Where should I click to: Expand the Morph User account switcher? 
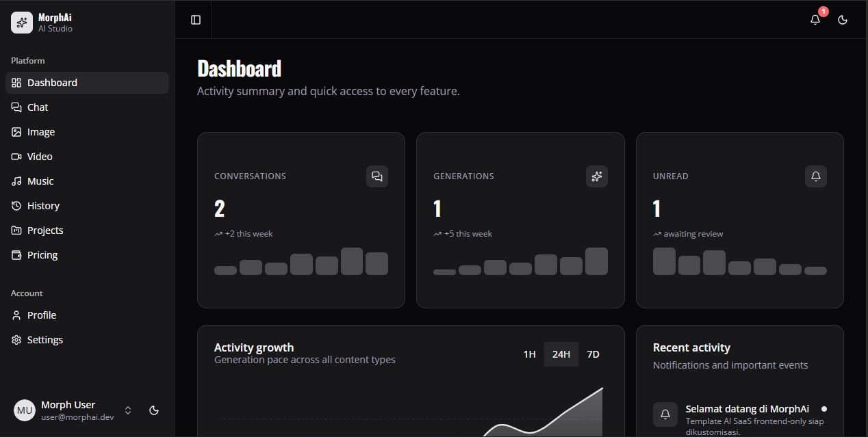coord(128,410)
